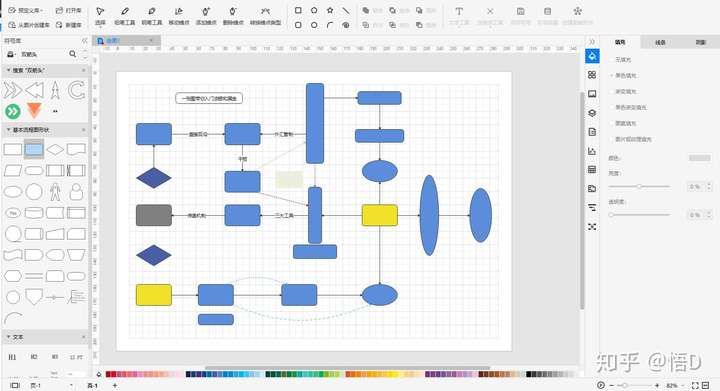This screenshot has width=720, height=391.
Task: Switch to the line style tab
Action: tap(660, 42)
